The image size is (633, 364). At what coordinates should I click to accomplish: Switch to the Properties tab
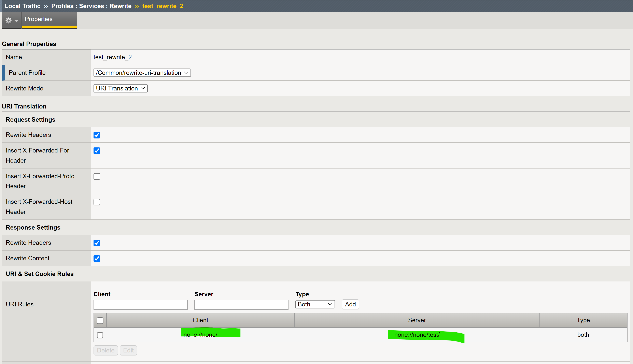click(x=39, y=19)
